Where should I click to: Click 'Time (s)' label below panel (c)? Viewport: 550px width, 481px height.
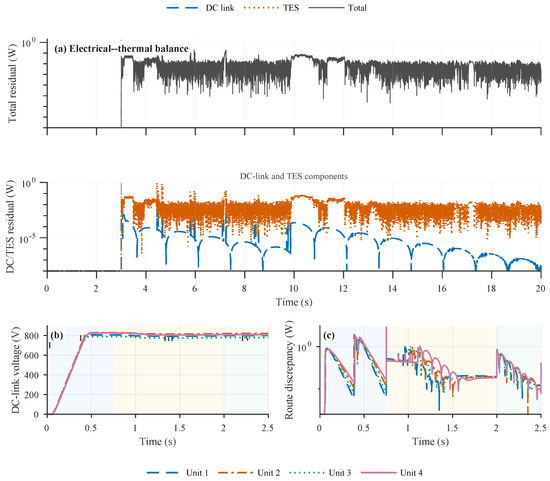430,441
